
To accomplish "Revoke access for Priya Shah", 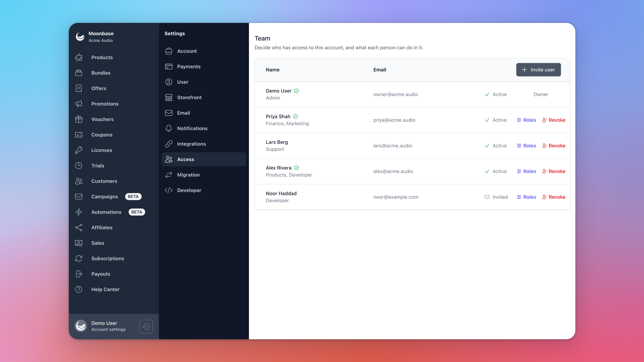I will [553, 120].
